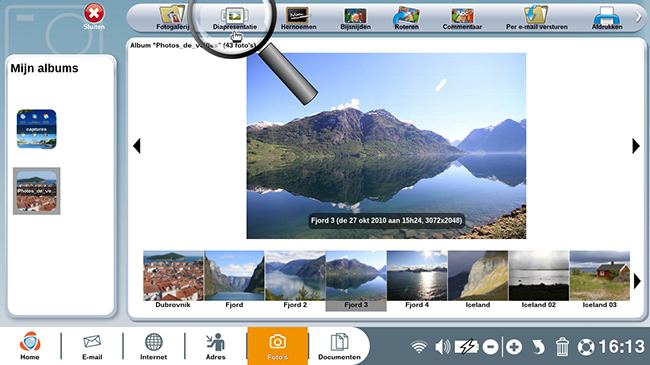This screenshot has height=365, width=650.
Task: Advance the thumbnail strip to the right
Action: (637, 282)
